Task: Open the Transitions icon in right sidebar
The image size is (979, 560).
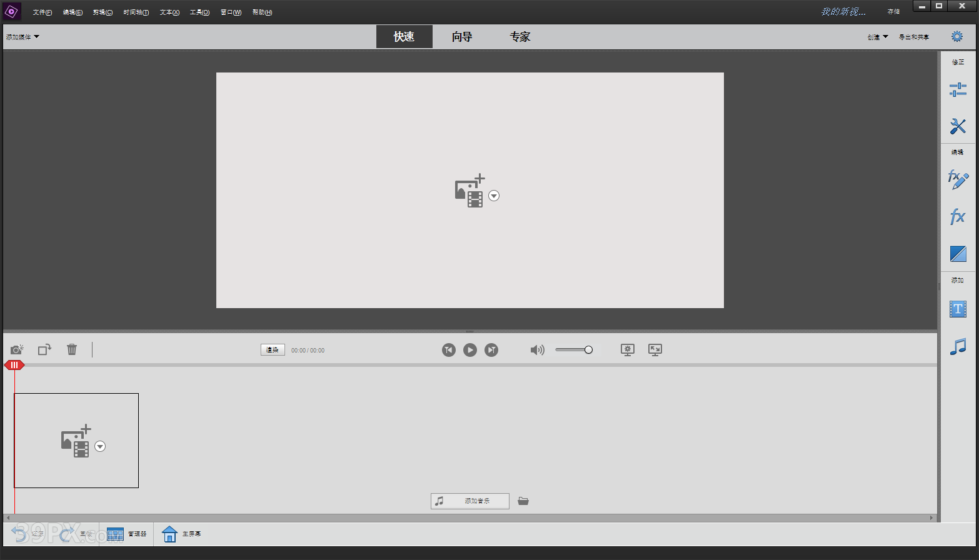Action: click(x=957, y=254)
